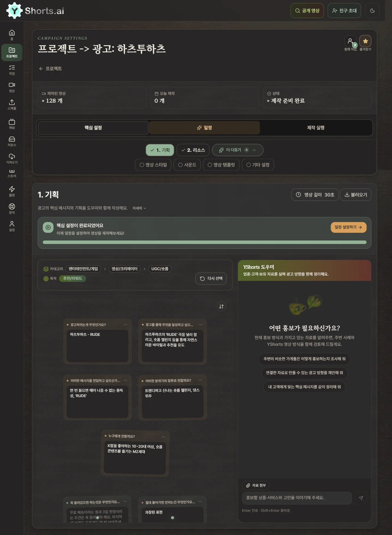Click the 제작 준비 완료 status
392x535 pixels.
(317, 98)
